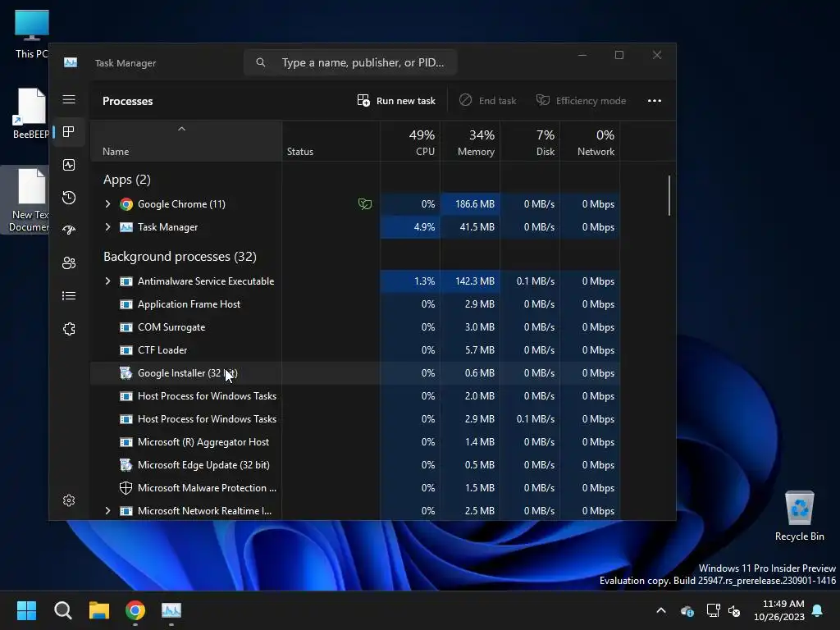Open the Recycle Bin desktop icon
The image size is (840, 630).
click(799, 515)
